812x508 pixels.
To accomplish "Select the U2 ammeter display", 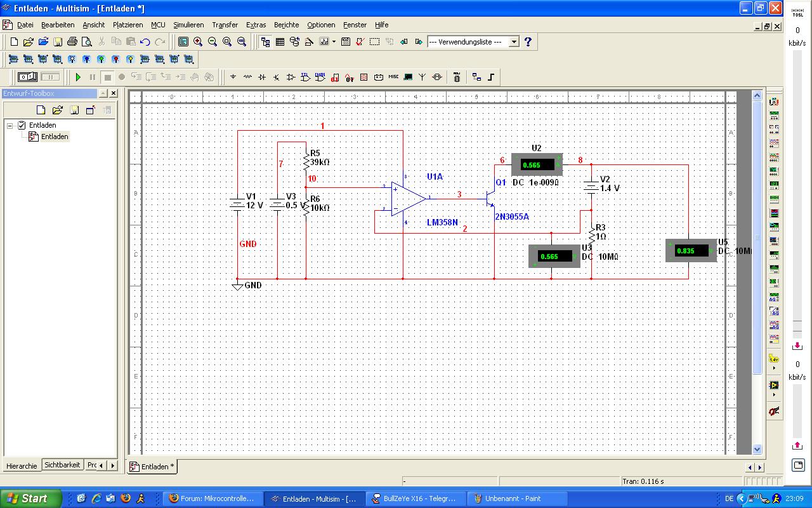I will click(x=537, y=164).
